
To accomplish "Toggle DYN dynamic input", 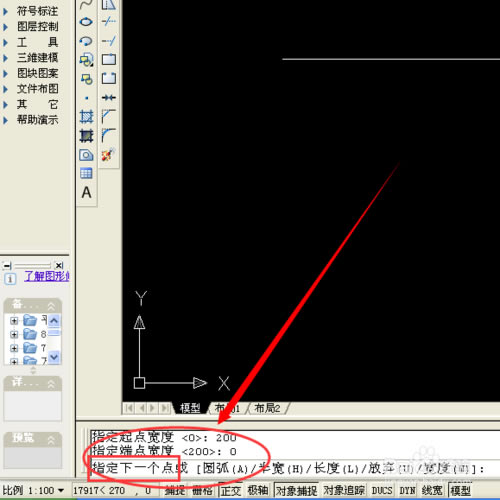I will tap(407, 490).
